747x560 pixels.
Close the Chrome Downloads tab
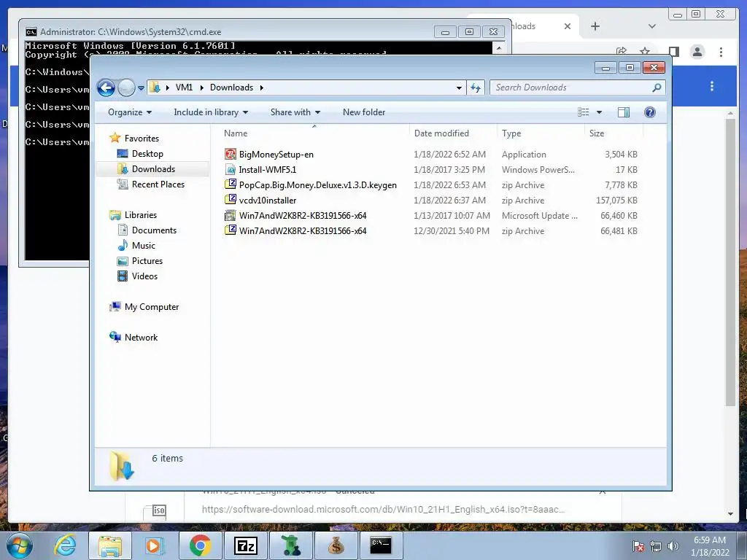coord(568,26)
